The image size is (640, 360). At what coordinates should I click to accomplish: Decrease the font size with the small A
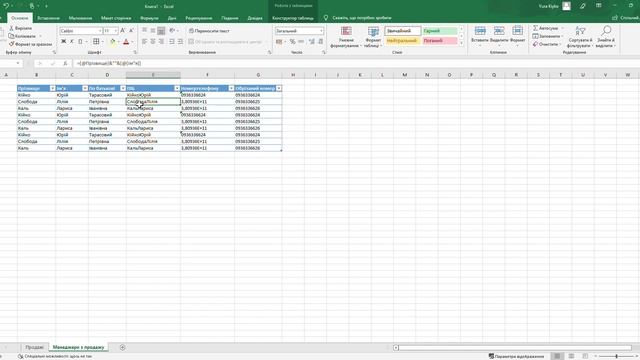(131, 31)
